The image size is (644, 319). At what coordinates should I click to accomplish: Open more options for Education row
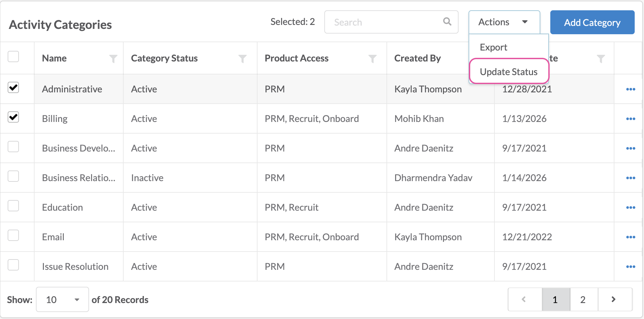point(630,207)
